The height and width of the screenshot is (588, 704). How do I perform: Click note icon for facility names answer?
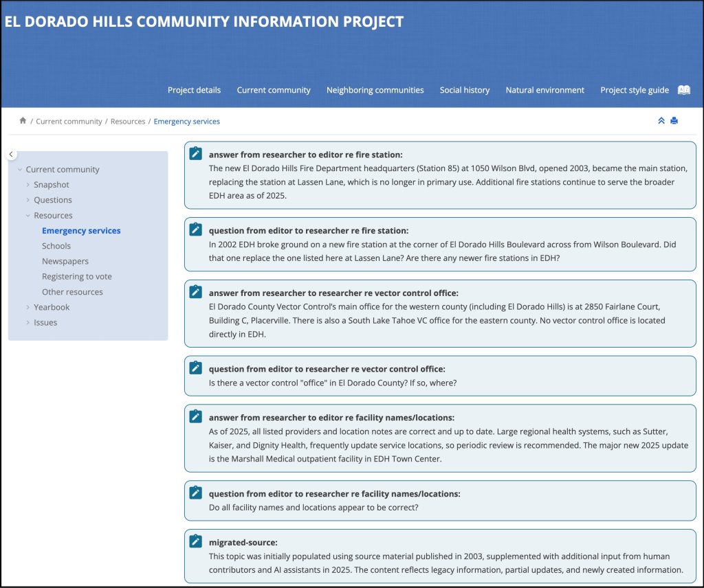click(x=196, y=416)
